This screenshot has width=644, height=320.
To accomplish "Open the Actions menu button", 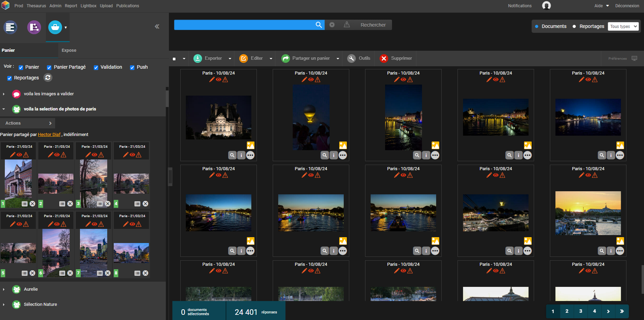I will point(27,123).
